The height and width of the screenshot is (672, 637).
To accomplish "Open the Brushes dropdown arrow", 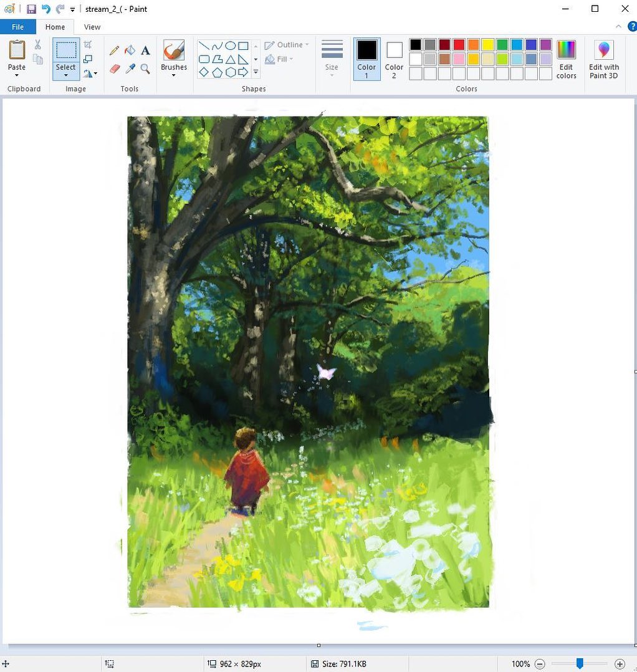I will (173, 75).
